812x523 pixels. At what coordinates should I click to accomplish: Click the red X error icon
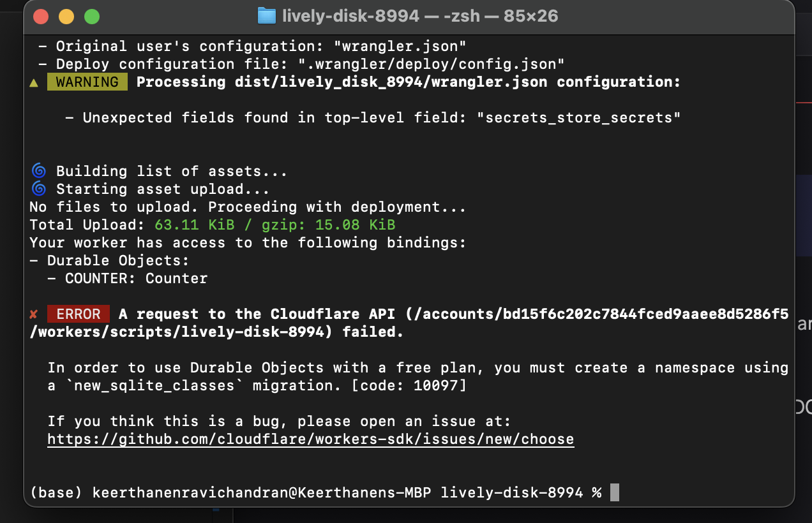coord(34,314)
